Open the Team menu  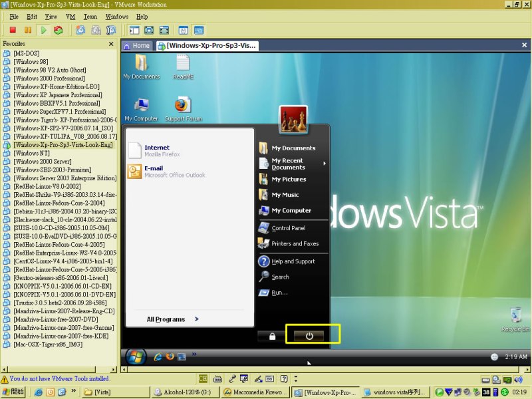click(90, 17)
